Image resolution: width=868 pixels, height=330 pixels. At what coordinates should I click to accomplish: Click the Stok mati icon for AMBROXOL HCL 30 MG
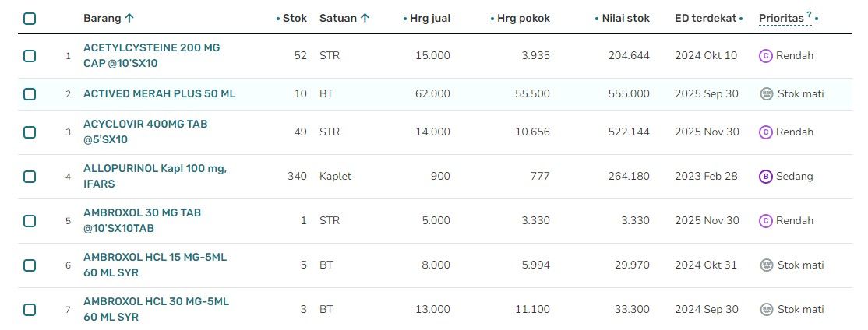pos(766,310)
